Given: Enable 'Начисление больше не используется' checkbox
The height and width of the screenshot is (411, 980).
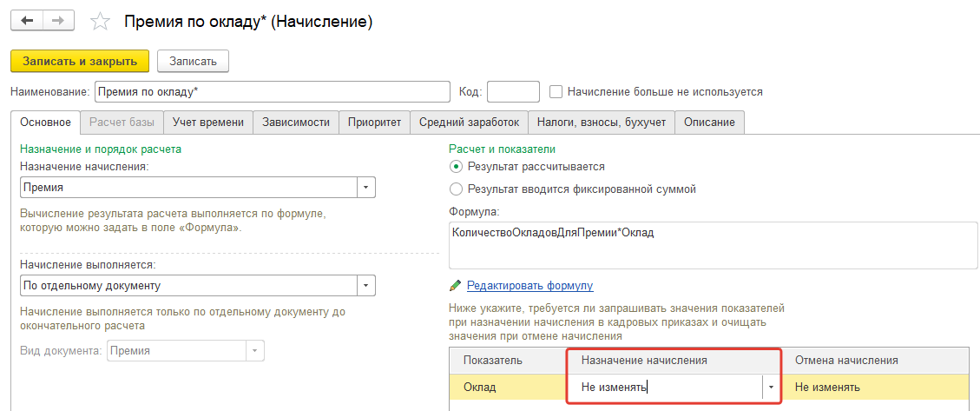Looking at the screenshot, I should pyautogui.click(x=556, y=91).
